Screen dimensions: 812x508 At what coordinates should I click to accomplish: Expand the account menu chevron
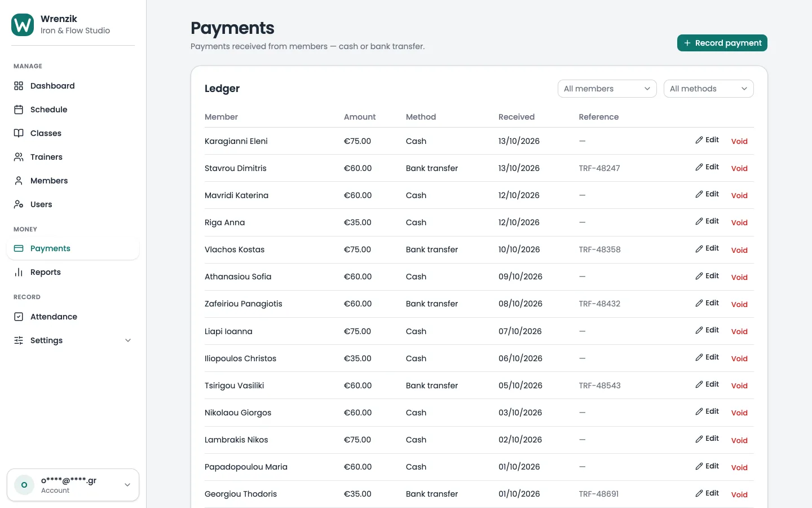pyautogui.click(x=127, y=485)
